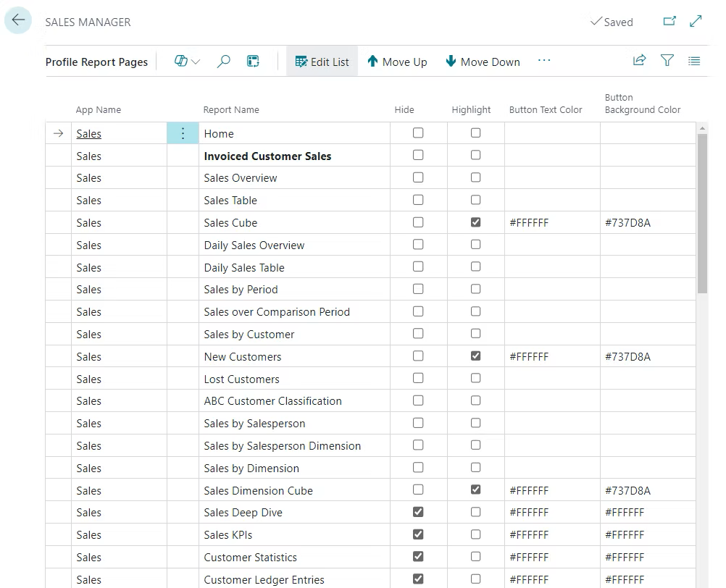The image size is (726, 588).
Task: Click the vertical scrollbar thumb
Action: click(702, 214)
